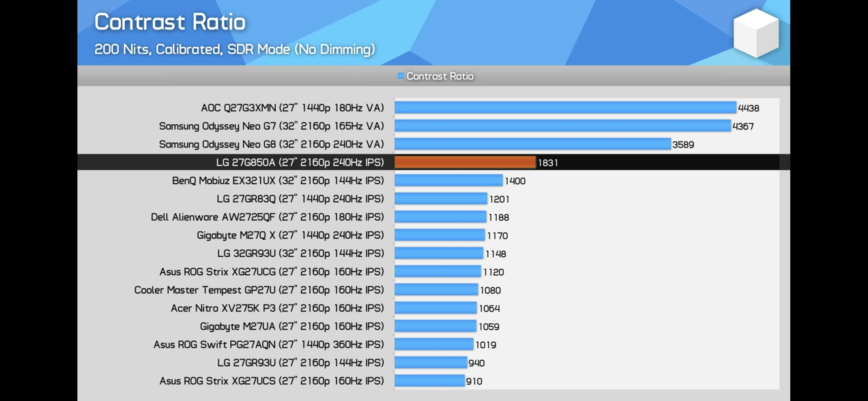The width and height of the screenshot is (868, 401).
Task: Select the Asus ROG Strix XG27UCS label
Action: [272, 381]
